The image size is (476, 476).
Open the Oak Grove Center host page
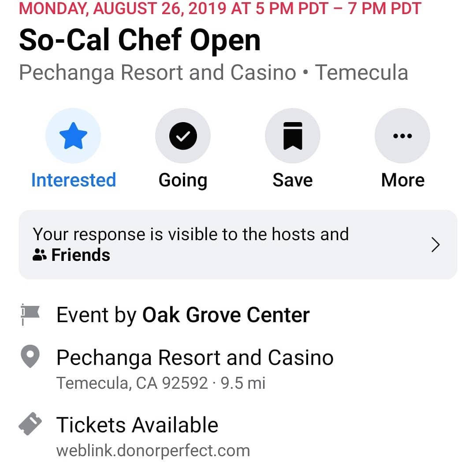226,315
